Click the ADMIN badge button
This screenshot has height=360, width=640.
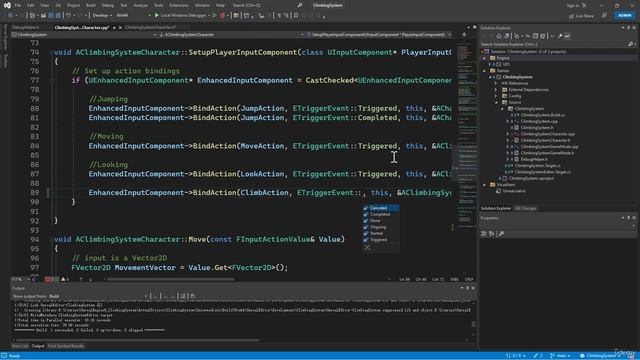click(624, 16)
